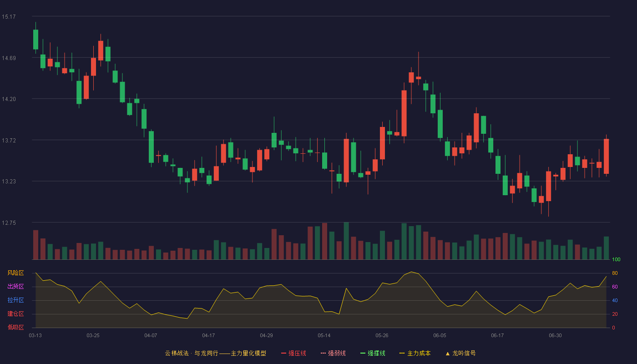Toggle the 强撑线 legend entry

point(373,353)
